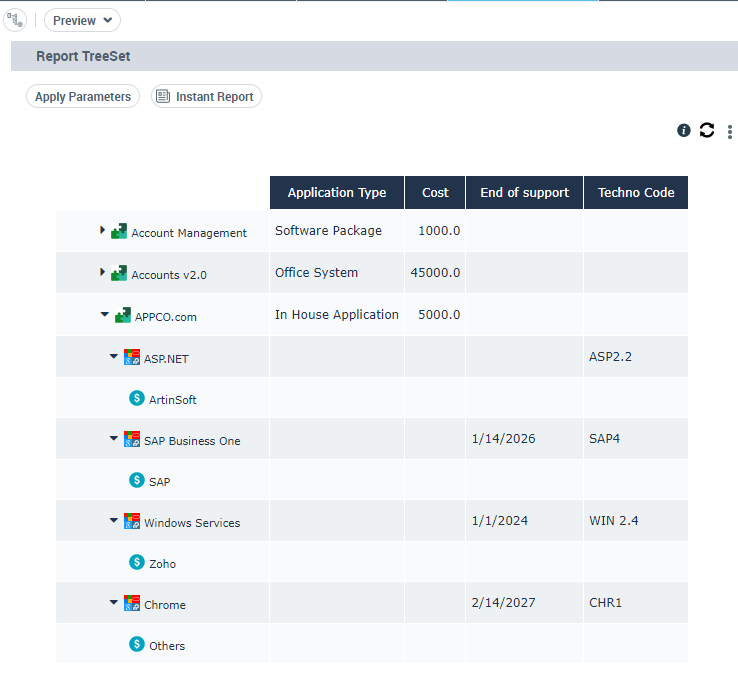Open the three-dot more options menu

(x=730, y=131)
